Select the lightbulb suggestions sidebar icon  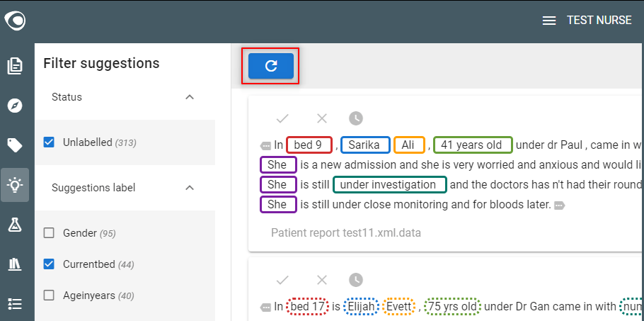point(15,185)
